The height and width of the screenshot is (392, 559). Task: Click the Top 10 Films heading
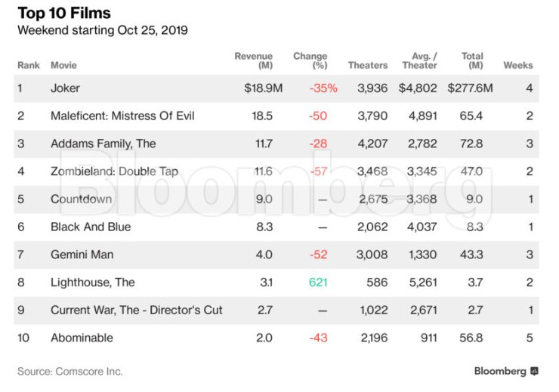point(64,14)
